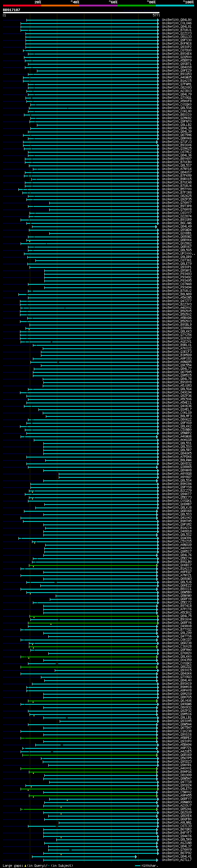Select hit UniRef100_B8Y497
The height and width of the screenshot is (868, 197).
coord(177,159)
